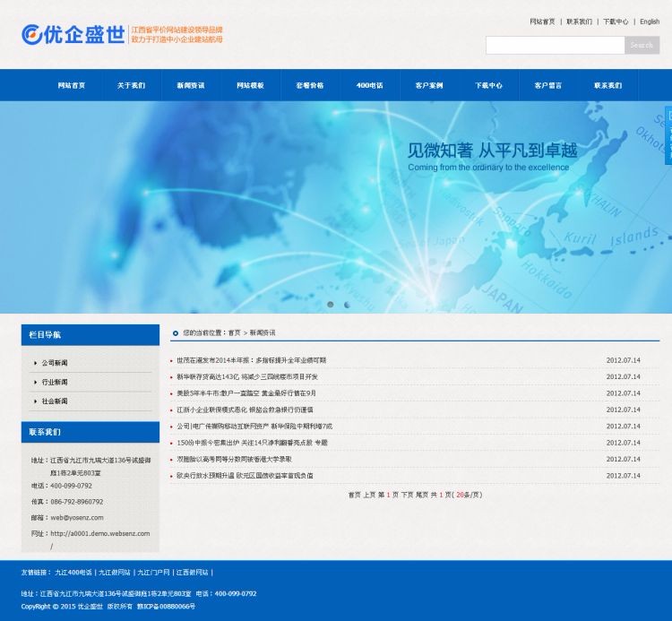Image resolution: width=672 pixels, height=621 pixels.
Task: Open 400电话 in the navigation bar
Action: (x=369, y=85)
